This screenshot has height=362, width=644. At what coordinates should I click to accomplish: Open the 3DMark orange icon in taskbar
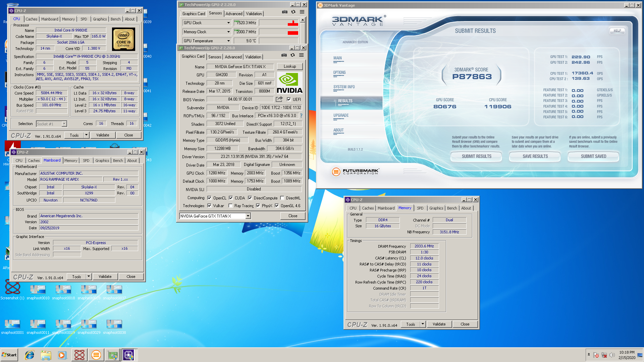tap(96, 355)
